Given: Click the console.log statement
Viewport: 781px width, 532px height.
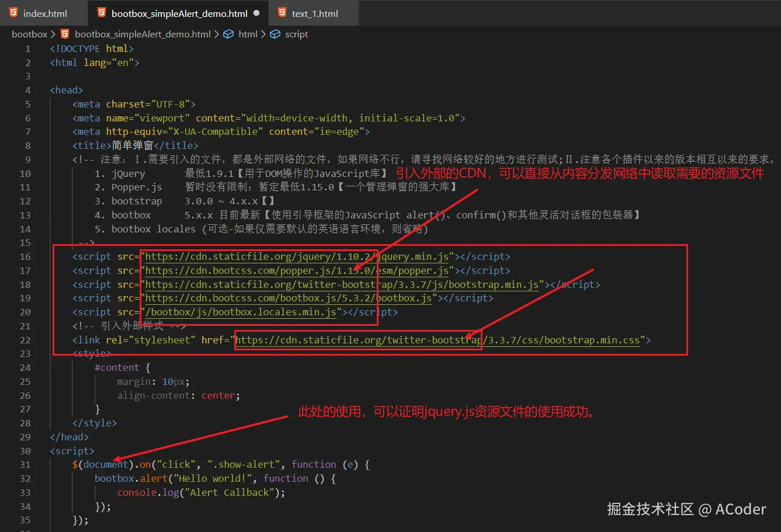Looking at the screenshot, I should click(201, 492).
